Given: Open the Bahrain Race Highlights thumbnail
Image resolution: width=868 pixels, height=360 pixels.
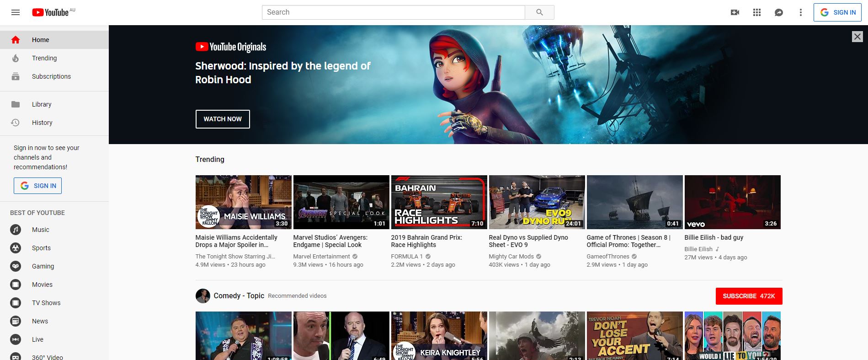Looking at the screenshot, I should [x=439, y=202].
